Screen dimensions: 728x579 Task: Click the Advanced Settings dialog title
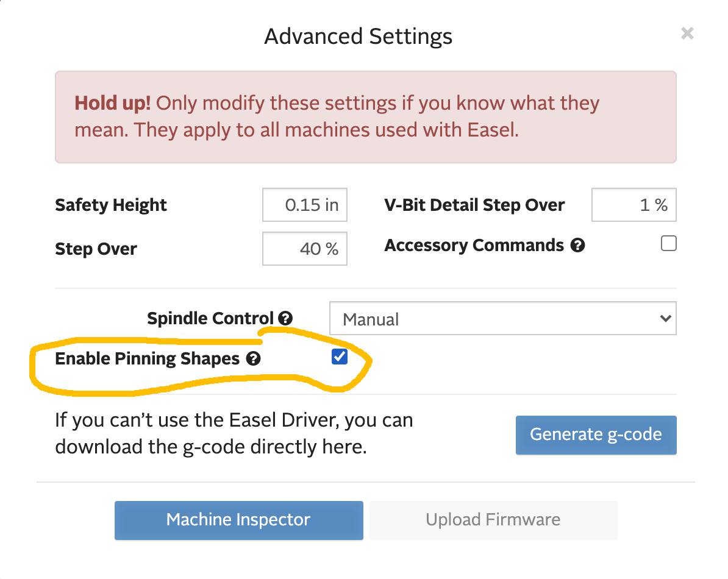[359, 37]
